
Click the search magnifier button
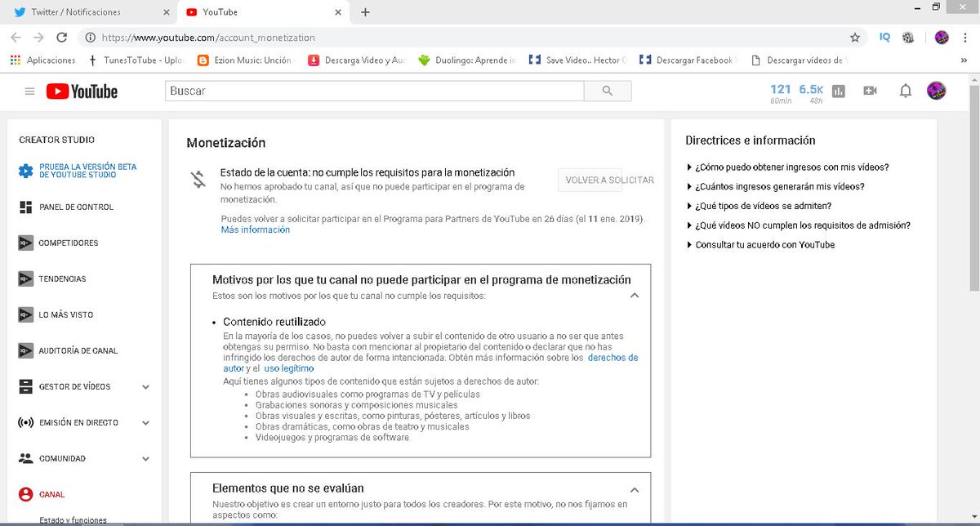607,91
